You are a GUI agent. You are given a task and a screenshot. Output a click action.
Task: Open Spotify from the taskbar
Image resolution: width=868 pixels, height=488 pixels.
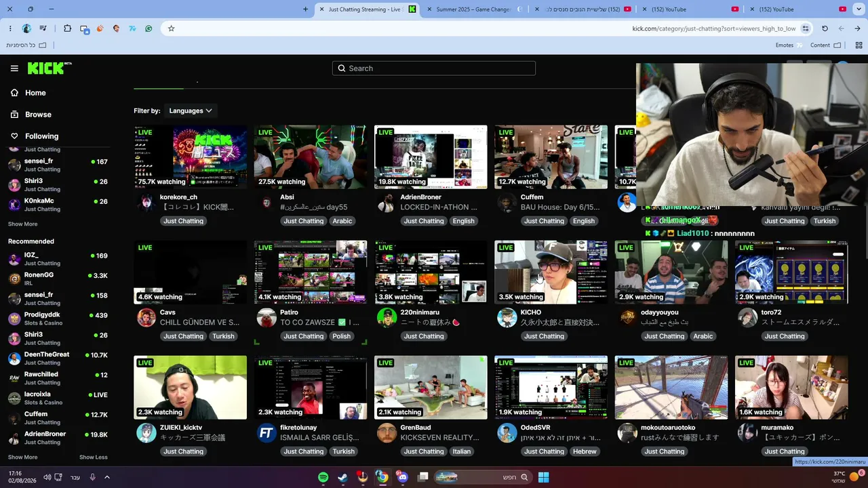(323, 477)
